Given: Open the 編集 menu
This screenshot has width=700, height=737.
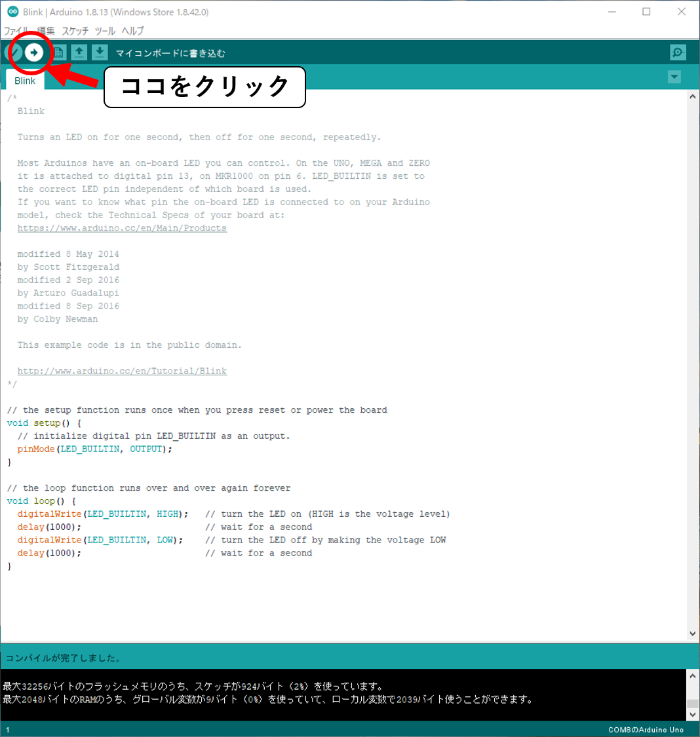Looking at the screenshot, I should pos(46,31).
